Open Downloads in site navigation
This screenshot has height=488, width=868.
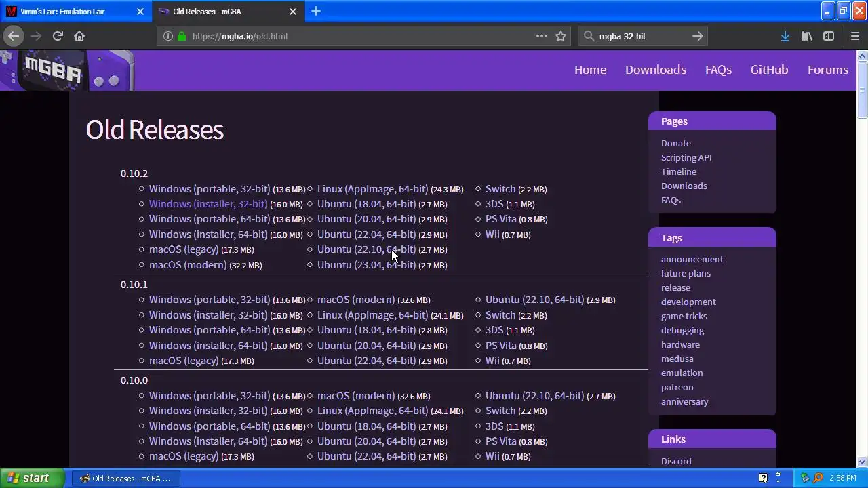point(655,70)
